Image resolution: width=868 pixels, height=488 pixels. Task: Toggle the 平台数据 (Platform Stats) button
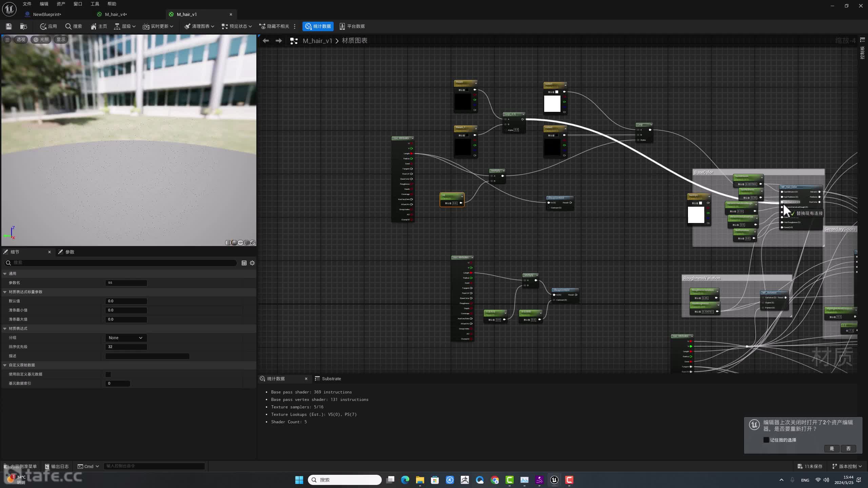[352, 26]
